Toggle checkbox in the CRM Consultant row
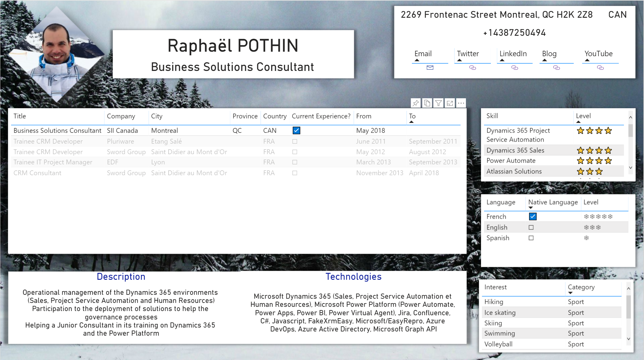644x360 pixels. pyautogui.click(x=295, y=173)
